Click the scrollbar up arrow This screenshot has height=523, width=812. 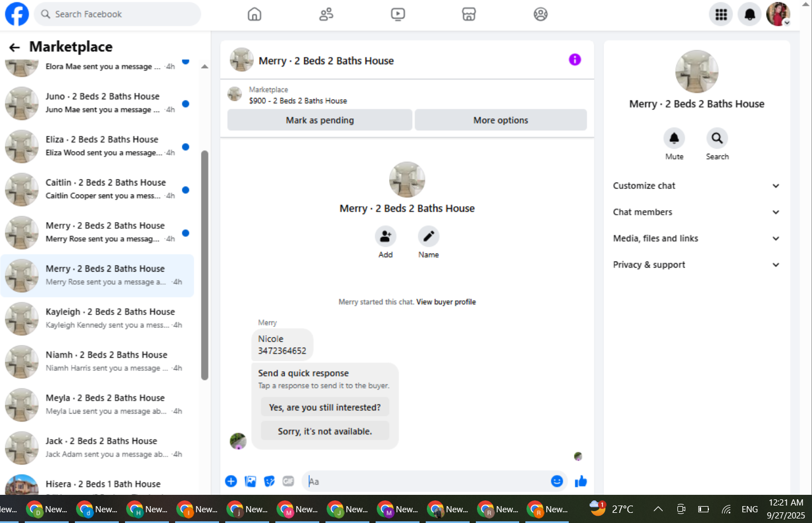204,67
